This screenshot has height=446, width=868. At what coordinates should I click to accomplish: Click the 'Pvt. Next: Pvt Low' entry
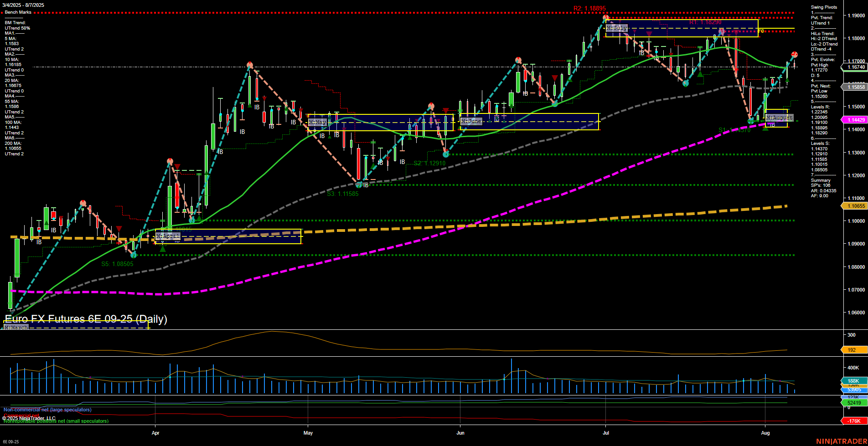(821, 88)
